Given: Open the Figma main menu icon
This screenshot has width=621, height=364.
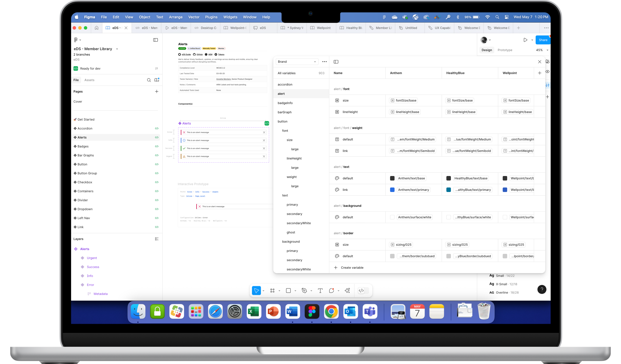Looking at the screenshot, I should [76, 40].
